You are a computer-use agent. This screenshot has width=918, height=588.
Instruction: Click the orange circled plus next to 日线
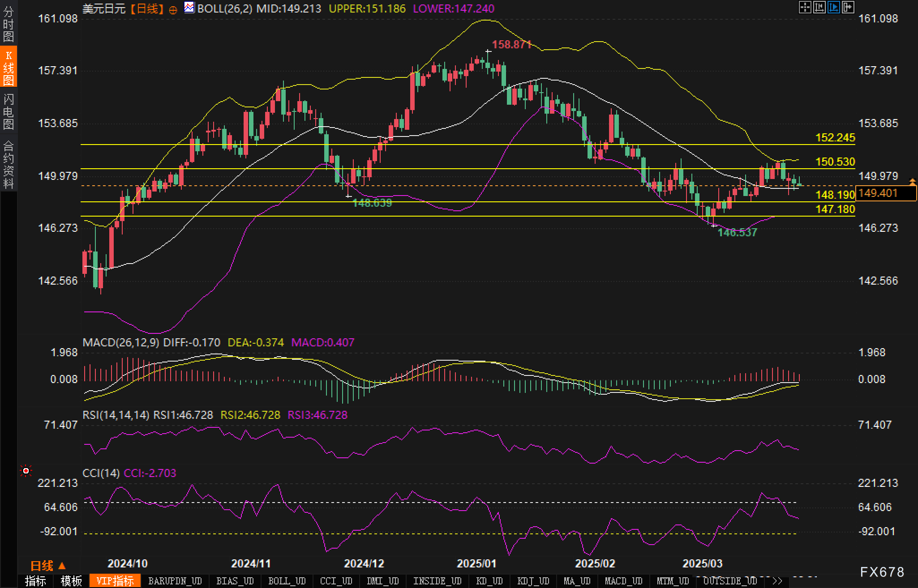[173, 10]
